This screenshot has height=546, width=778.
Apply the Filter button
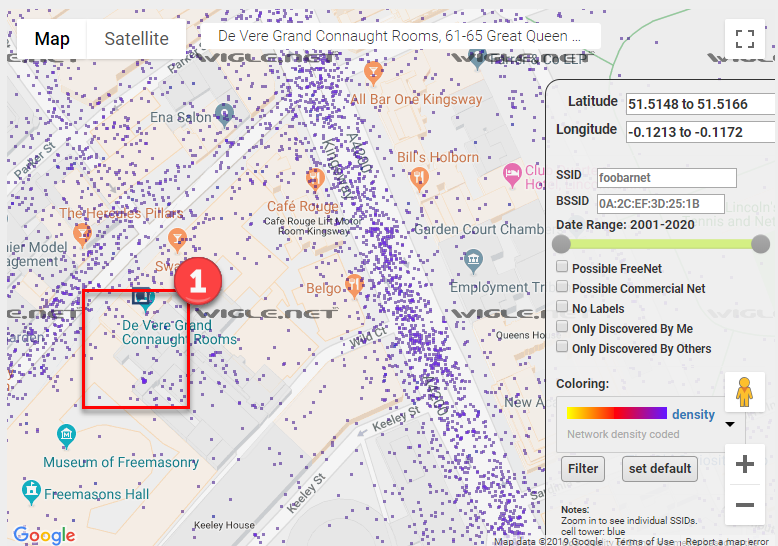[x=583, y=469]
